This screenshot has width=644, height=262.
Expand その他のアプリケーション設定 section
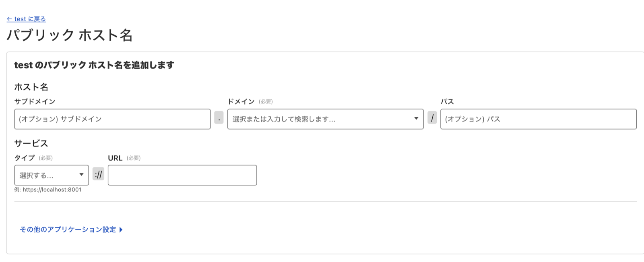point(68,229)
